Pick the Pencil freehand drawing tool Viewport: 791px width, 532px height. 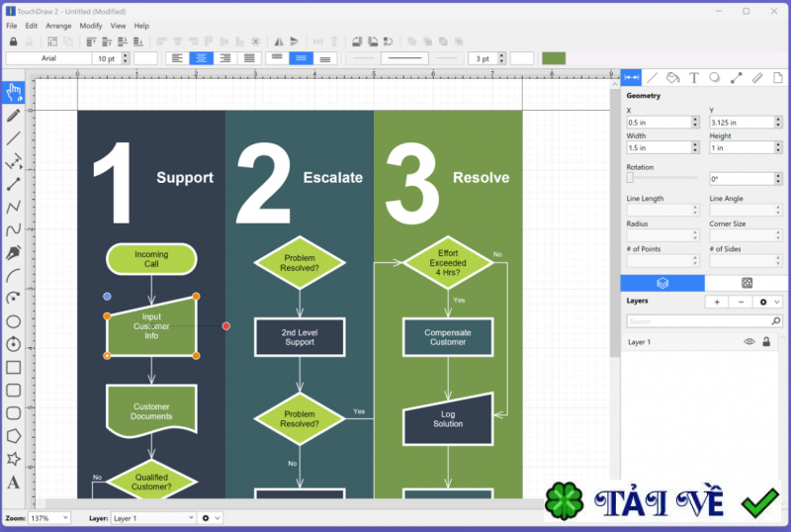[x=14, y=115]
